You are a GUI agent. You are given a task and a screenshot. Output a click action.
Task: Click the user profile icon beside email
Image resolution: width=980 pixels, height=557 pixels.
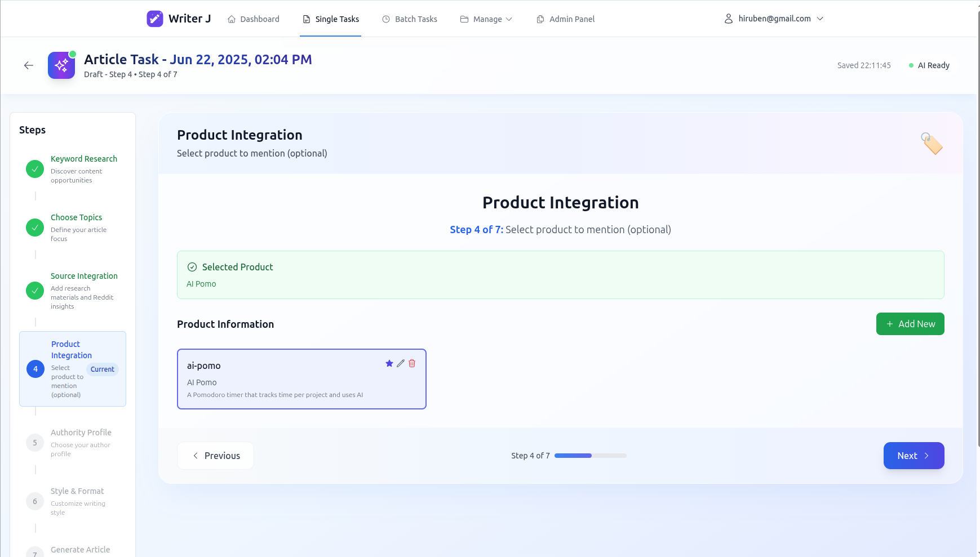point(729,19)
